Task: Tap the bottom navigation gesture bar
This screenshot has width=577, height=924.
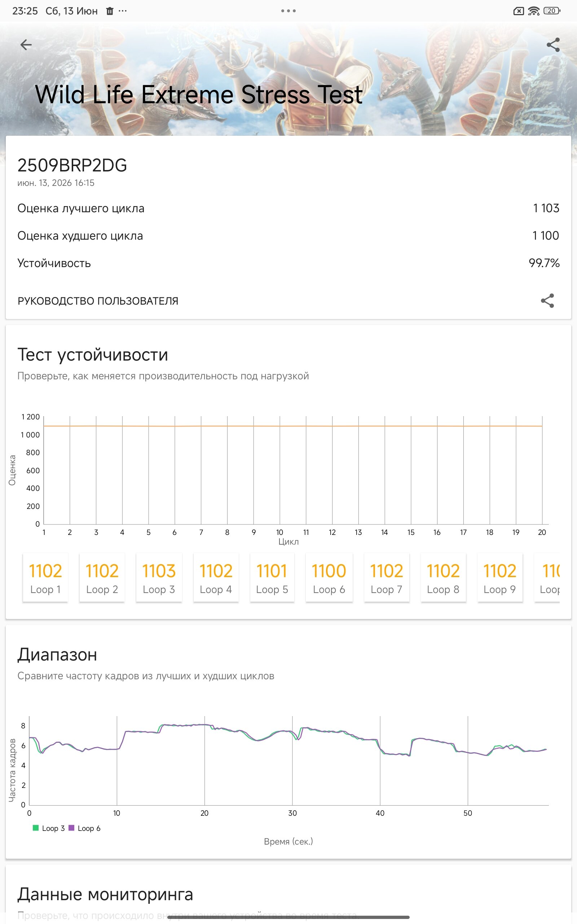Action: click(x=288, y=917)
